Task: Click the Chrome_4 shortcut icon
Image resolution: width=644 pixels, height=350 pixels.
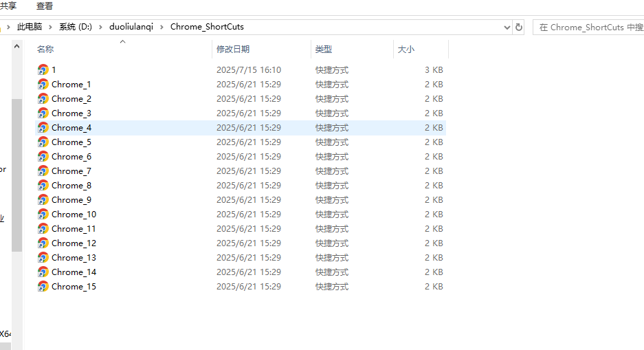Action: tap(43, 128)
